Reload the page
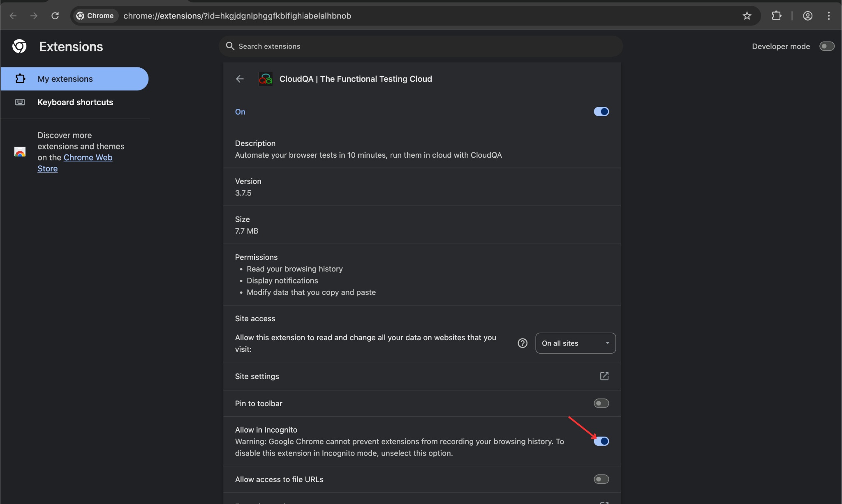The image size is (842, 504). click(x=55, y=16)
